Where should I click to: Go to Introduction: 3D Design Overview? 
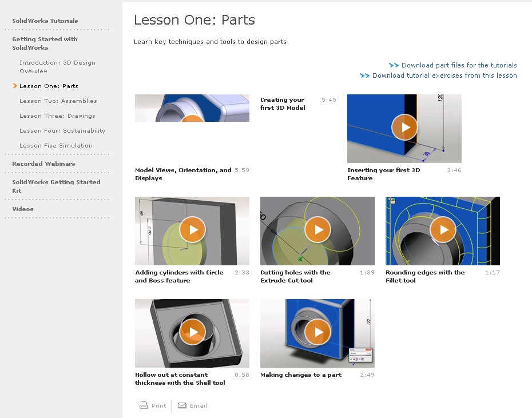[57, 67]
